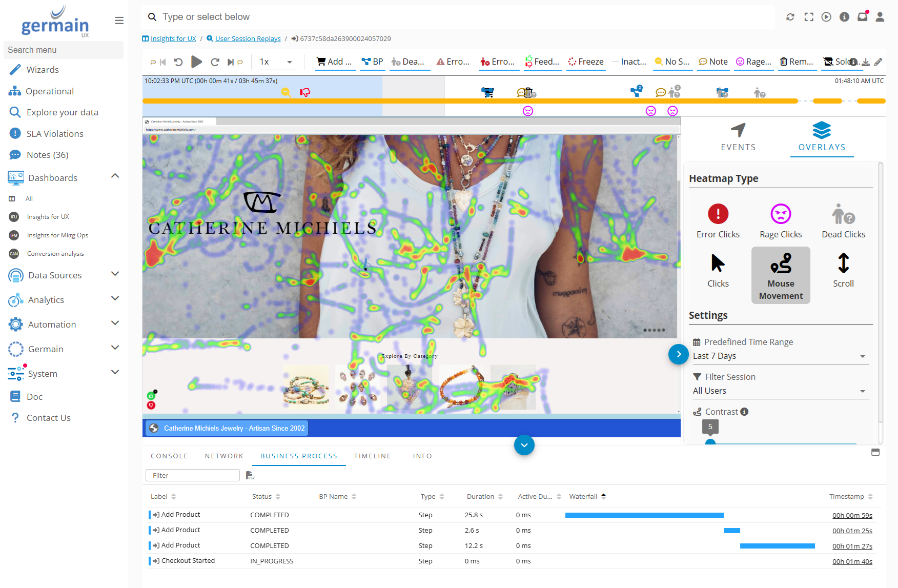Click the refresh icon in top bar

pyautogui.click(x=790, y=17)
